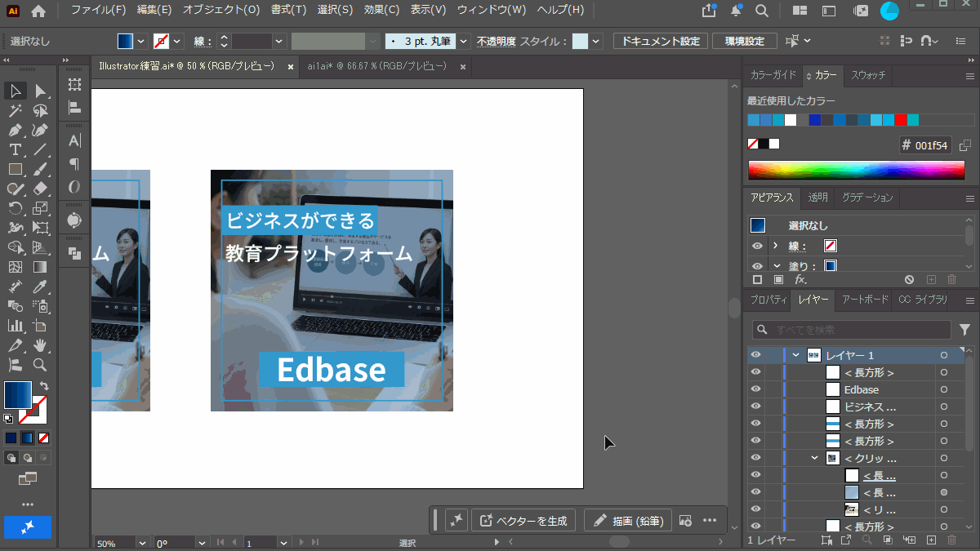Open the 効果(C) menu
The width and height of the screenshot is (980, 551).
(x=382, y=11)
